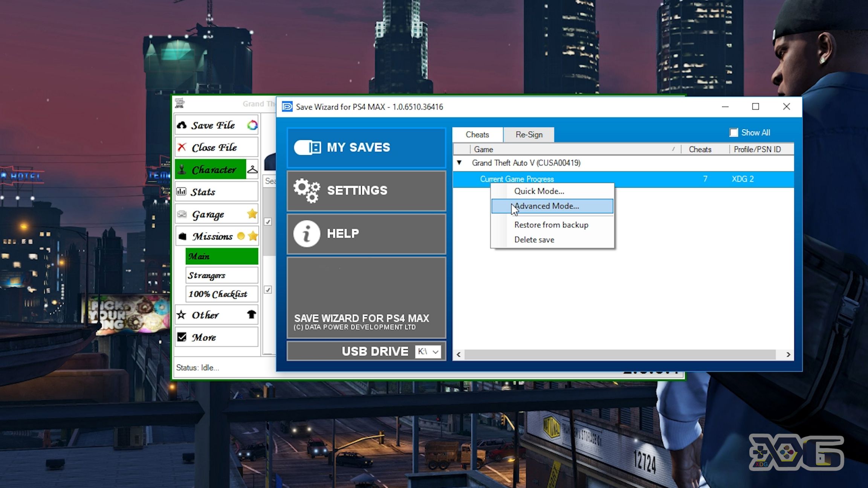
Task: Click the 'Status: Idle...' status bar text
Action: point(197,368)
